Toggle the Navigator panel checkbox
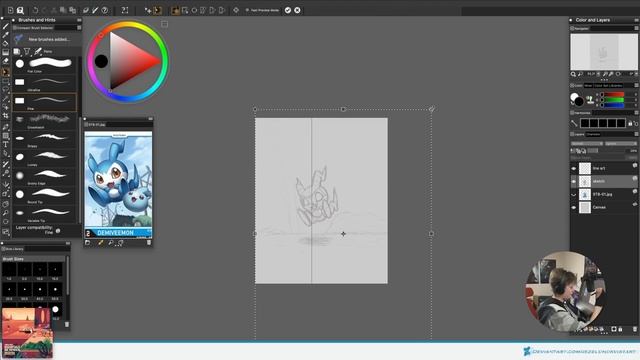This screenshot has width=640, height=360. pos(572,29)
